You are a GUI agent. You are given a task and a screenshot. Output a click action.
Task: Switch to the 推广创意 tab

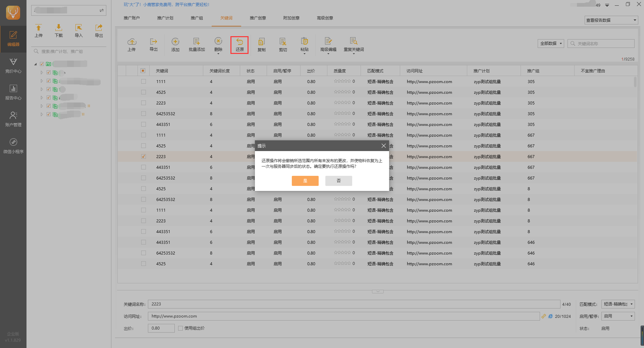pyautogui.click(x=258, y=18)
